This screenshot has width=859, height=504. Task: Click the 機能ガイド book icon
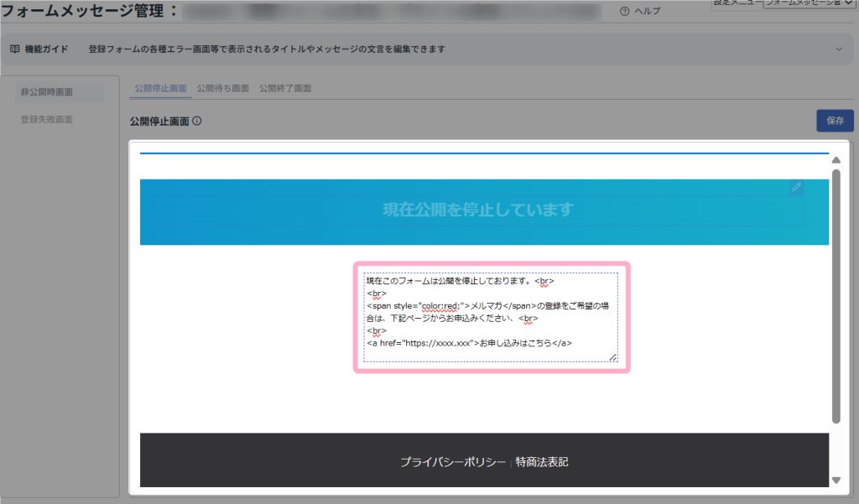(14, 49)
